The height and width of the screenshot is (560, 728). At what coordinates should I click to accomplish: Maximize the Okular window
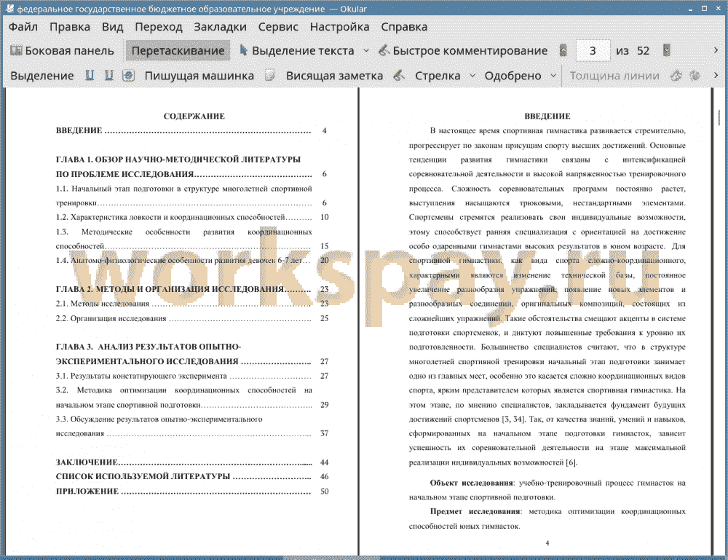click(704, 9)
